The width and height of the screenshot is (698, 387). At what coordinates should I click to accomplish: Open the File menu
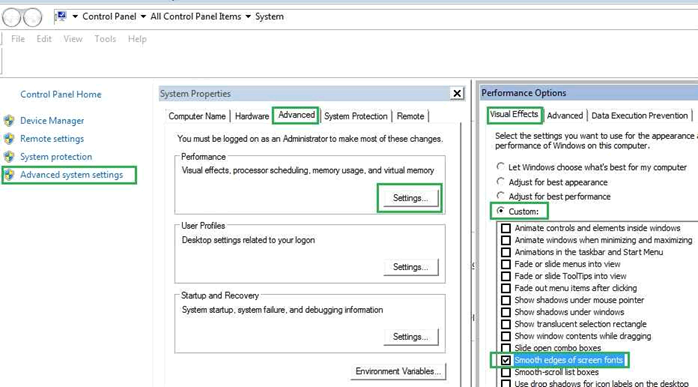point(18,39)
